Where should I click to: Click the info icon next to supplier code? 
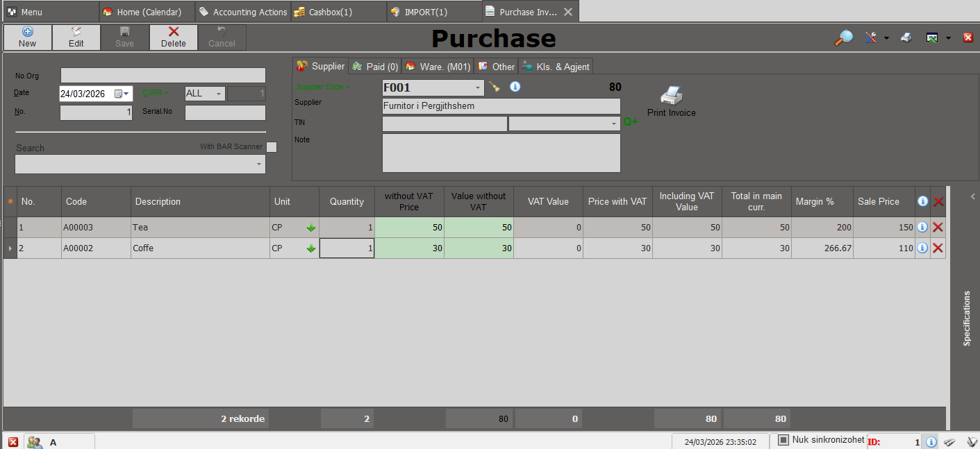pyautogui.click(x=515, y=87)
